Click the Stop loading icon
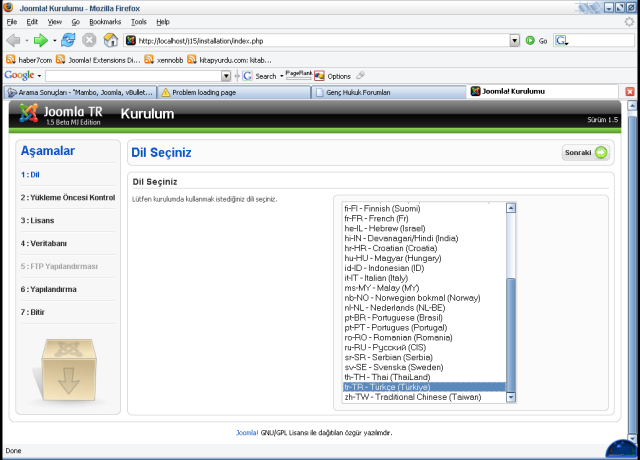Screen dimensions: 640x460 [89, 40]
